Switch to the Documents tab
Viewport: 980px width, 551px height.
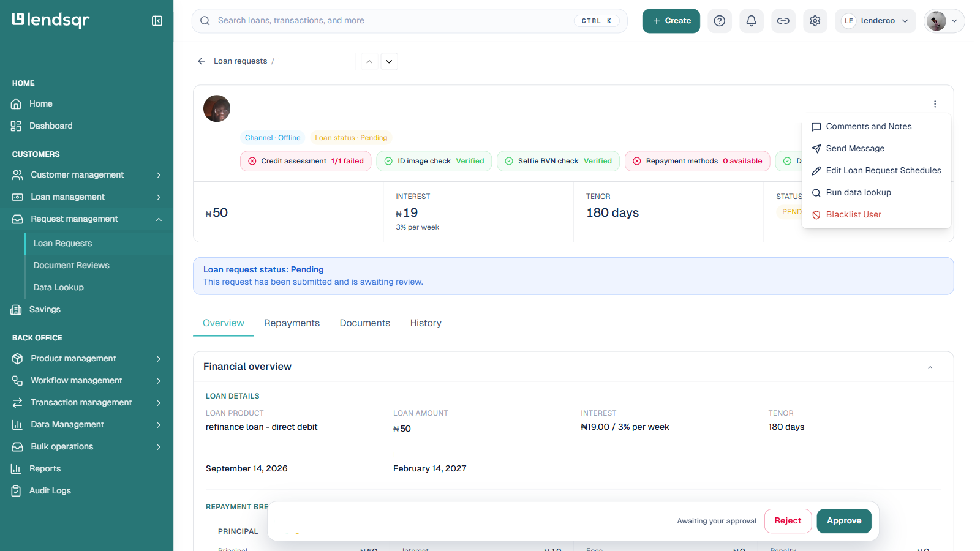pyautogui.click(x=365, y=323)
